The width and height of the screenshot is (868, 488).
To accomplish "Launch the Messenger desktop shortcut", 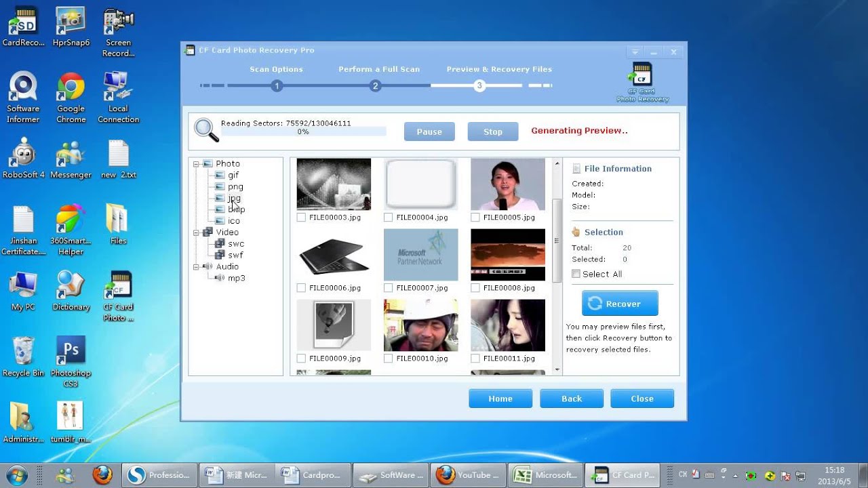I will [71, 159].
